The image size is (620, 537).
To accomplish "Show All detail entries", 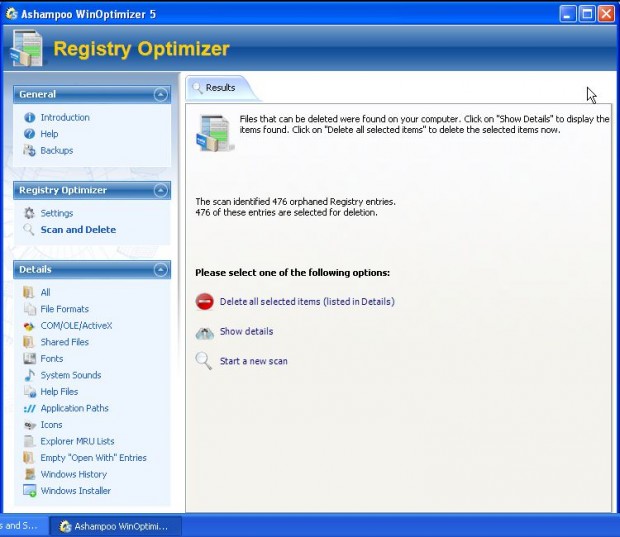I will click(x=45, y=293).
